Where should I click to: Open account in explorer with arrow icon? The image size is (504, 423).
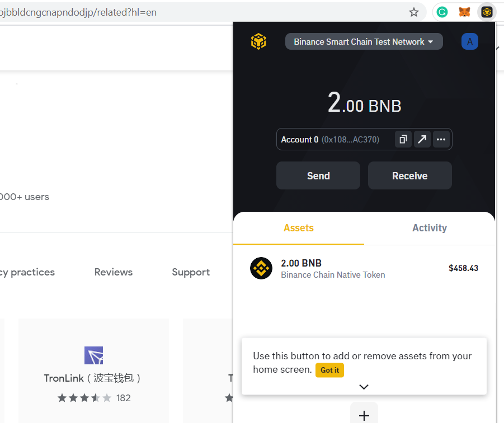(x=422, y=139)
